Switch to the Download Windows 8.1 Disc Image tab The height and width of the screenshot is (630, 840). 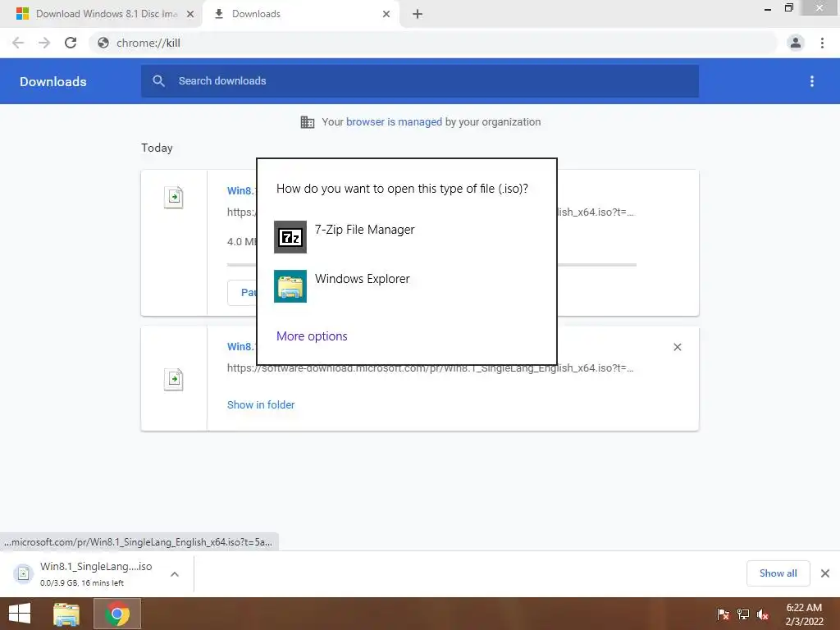pyautogui.click(x=102, y=14)
